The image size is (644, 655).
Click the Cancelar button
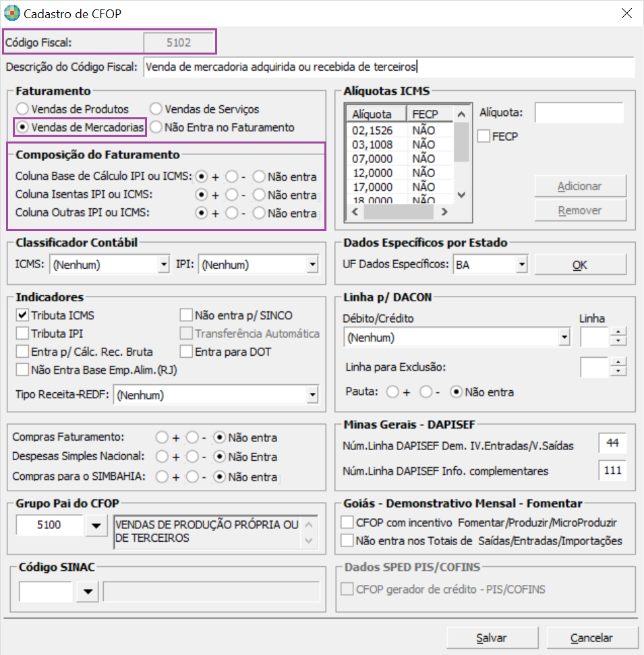point(591,637)
